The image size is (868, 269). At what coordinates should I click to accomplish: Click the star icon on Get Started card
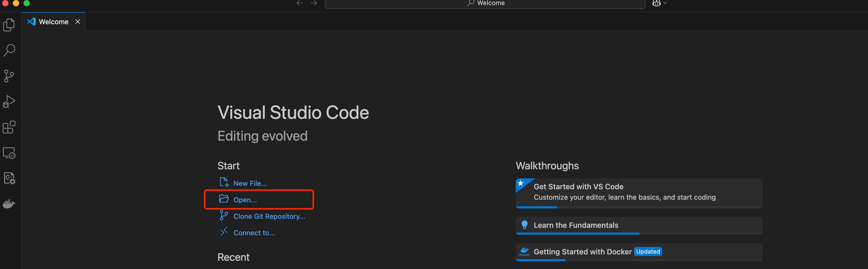click(521, 183)
